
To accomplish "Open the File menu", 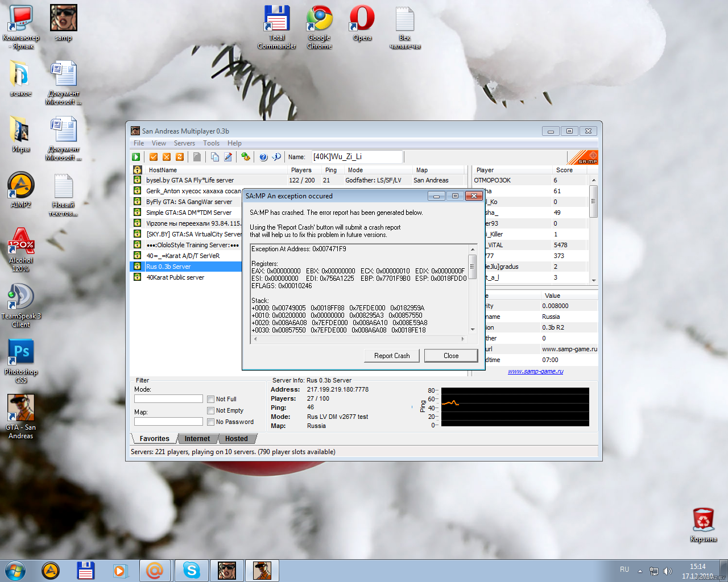I will point(139,143).
